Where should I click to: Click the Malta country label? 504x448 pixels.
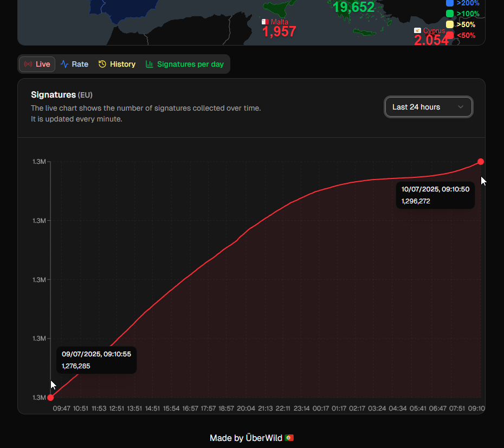(279, 22)
